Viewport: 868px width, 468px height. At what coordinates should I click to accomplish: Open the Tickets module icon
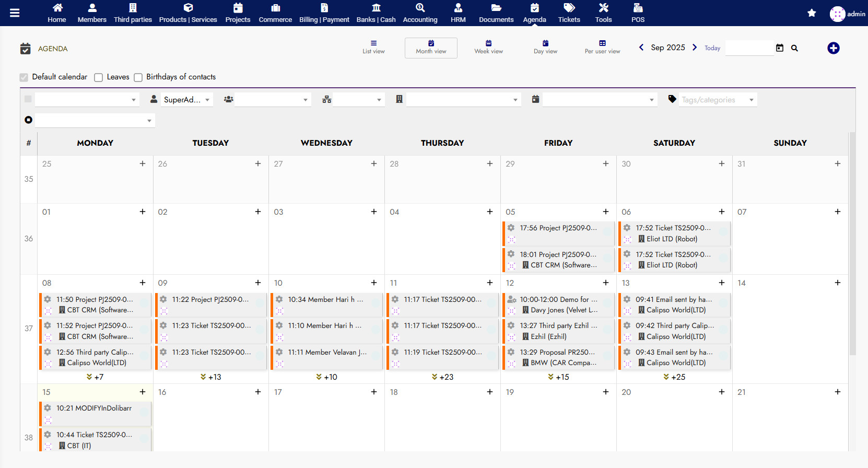pyautogui.click(x=569, y=13)
